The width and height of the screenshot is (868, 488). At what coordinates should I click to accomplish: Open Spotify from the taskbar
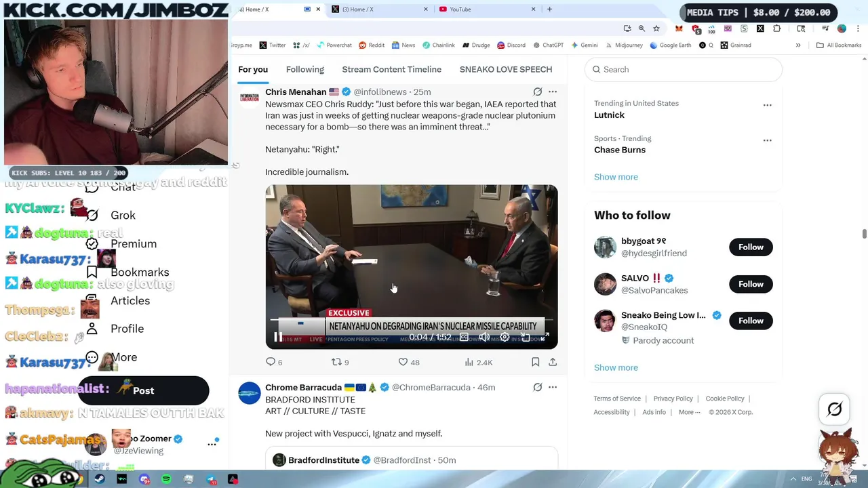(x=166, y=479)
